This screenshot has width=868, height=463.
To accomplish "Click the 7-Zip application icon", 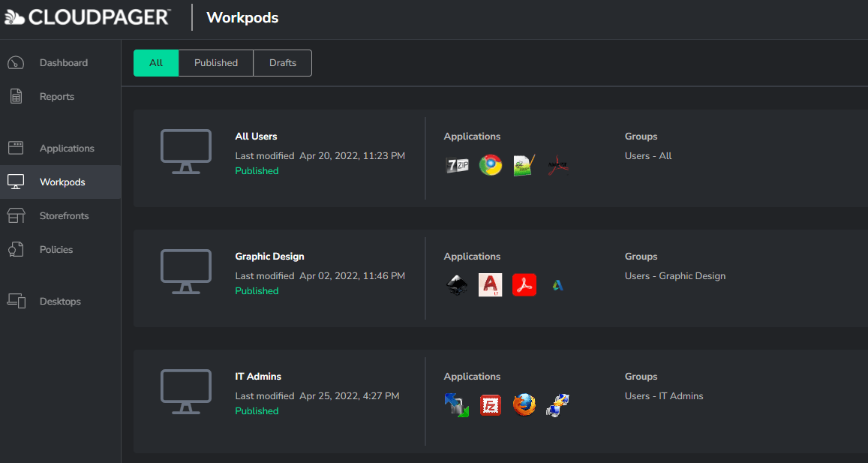I will [457, 164].
